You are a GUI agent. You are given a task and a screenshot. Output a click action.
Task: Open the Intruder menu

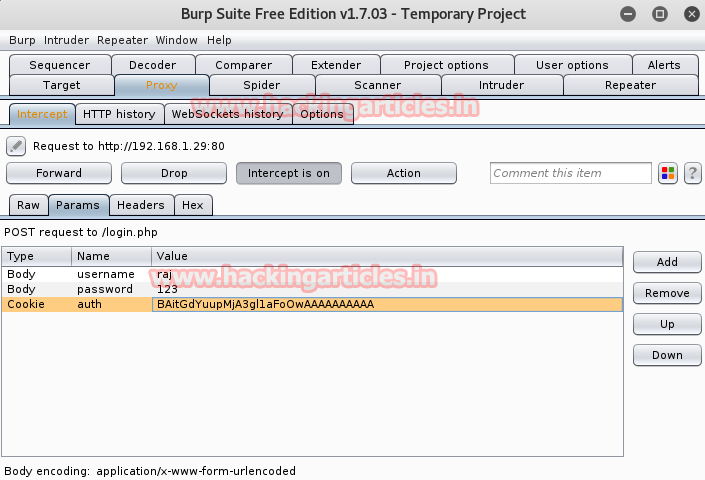tap(66, 40)
